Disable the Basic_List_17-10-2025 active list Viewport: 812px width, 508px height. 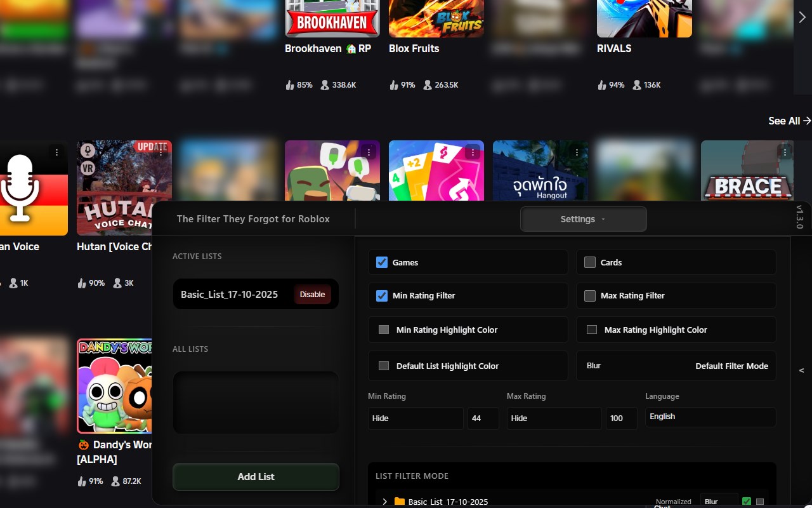(312, 295)
